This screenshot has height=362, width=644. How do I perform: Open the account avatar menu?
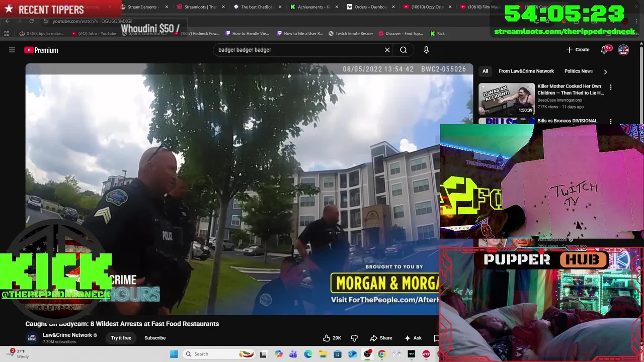[x=623, y=50]
